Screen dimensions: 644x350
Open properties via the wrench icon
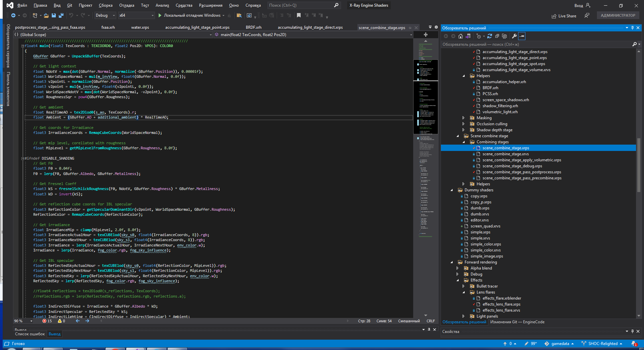point(514,36)
